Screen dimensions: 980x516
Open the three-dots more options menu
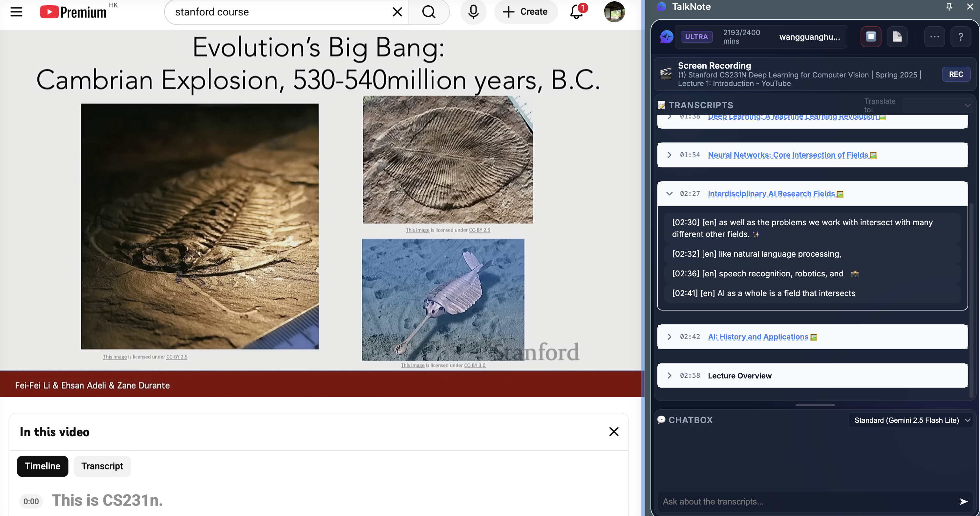click(934, 36)
